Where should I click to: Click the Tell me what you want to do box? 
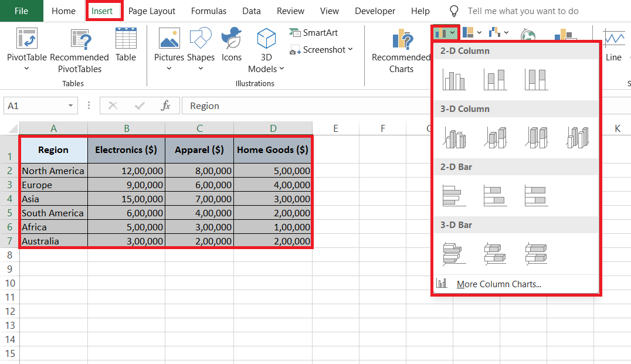click(x=523, y=11)
